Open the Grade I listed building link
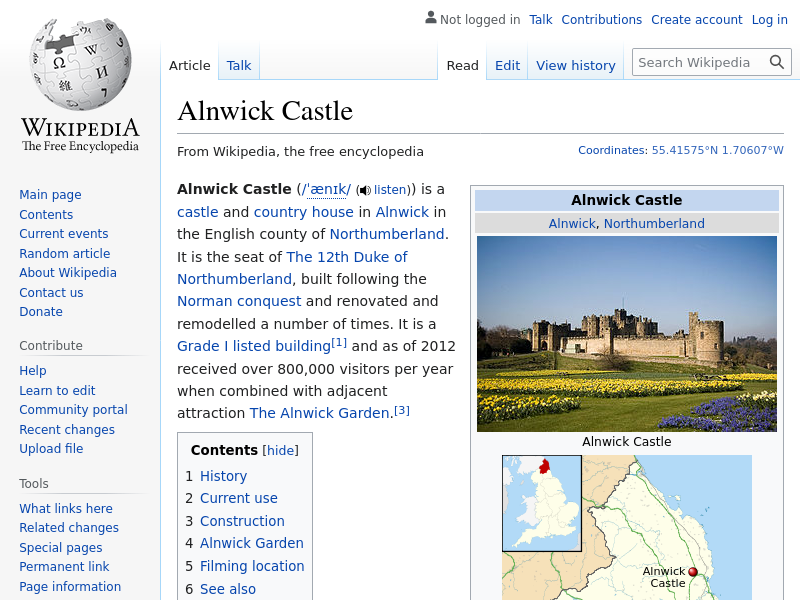Screen dimensions: 800x600 pyautogui.click(x=253, y=346)
